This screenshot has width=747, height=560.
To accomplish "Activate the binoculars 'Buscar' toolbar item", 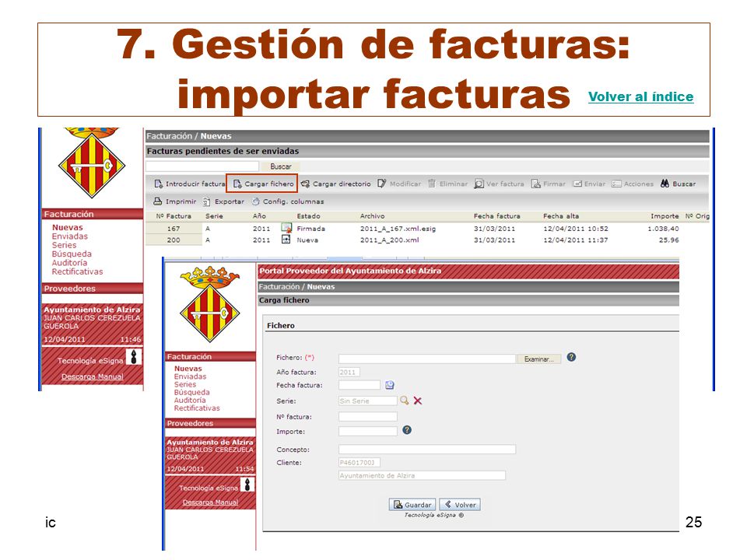I will (x=678, y=184).
